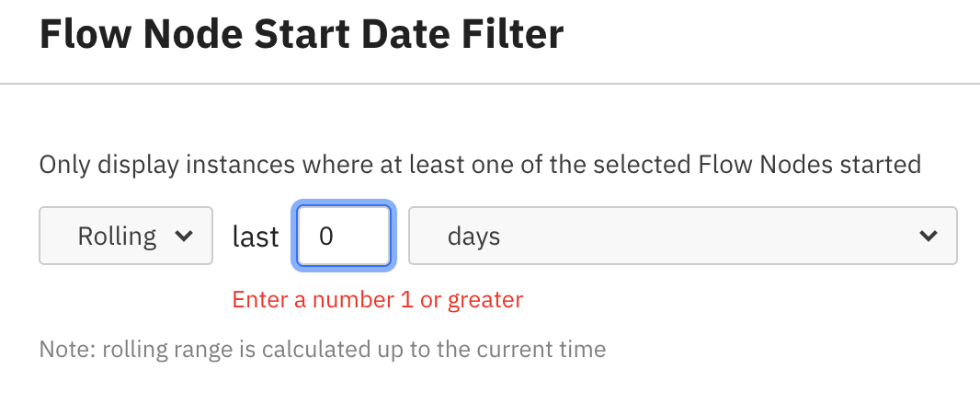Click the 'Rolling' text in the selector
The width and height of the screenshot is (980, 416).
click(117, 237)
